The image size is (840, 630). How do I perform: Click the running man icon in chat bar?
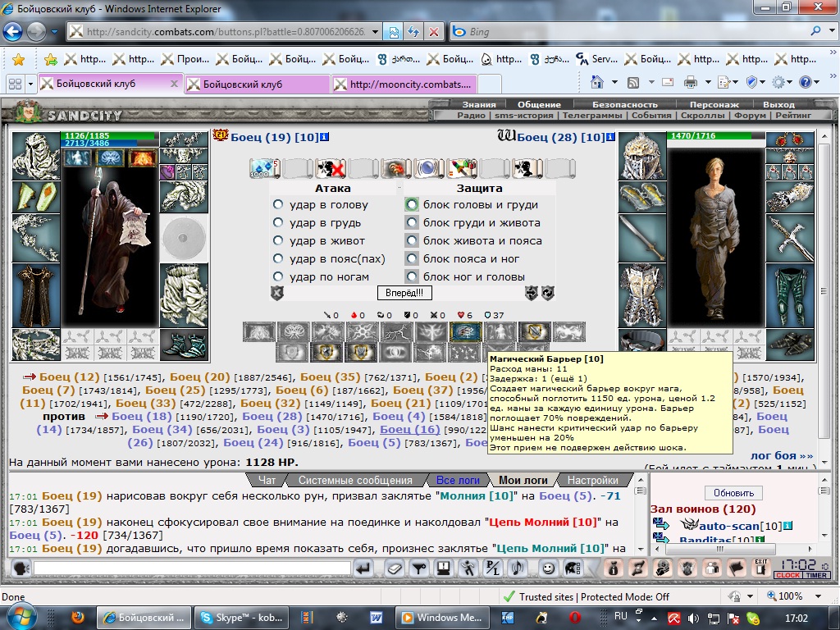pyautogui.click(x=468, y=568)
